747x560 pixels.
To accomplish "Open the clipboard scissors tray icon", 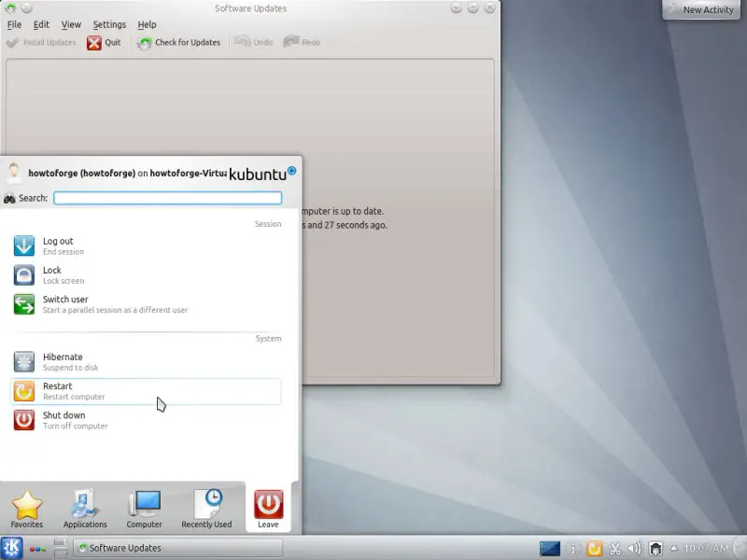I will point(615,549).
